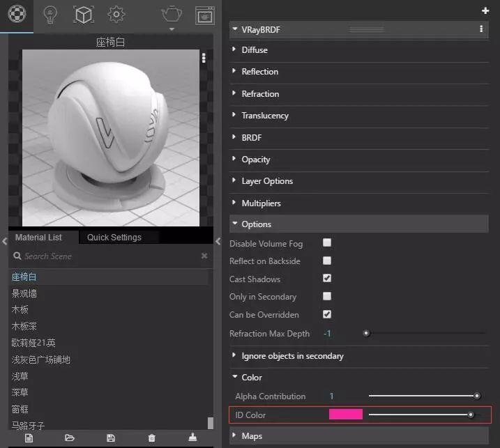Expand the Maps section
This screenshot has width=500, height=448.
pos(234,435)
